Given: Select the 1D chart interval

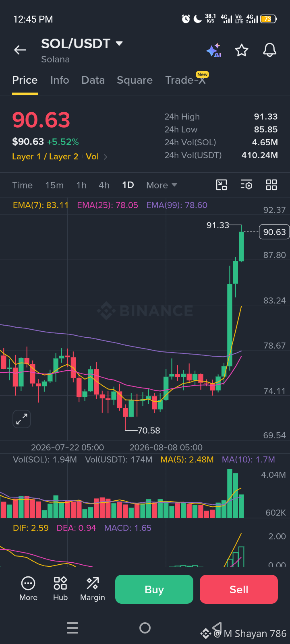Looking at the screenshot, I should click(128, 185).
